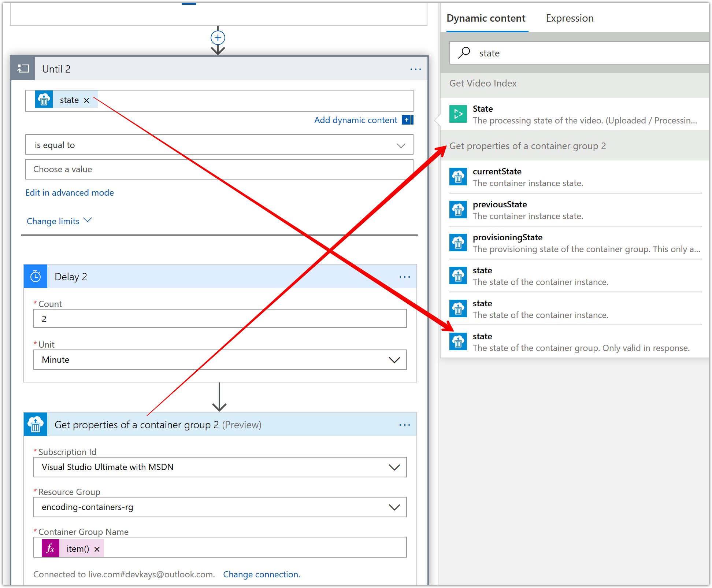712x588 pixels.
Task: Click the plus icon to insert a step
Action: (218, 37)
